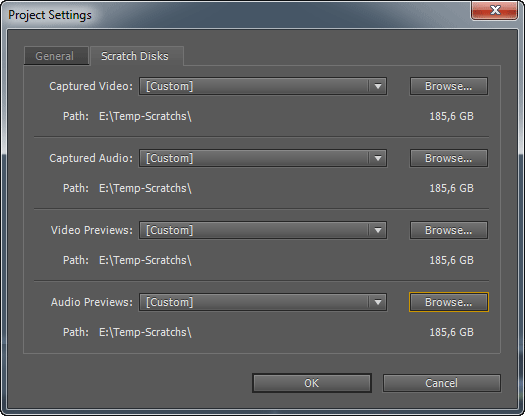525x416 pixels.
Task: Browse for Video Previews folder
Action: (449, 230)
